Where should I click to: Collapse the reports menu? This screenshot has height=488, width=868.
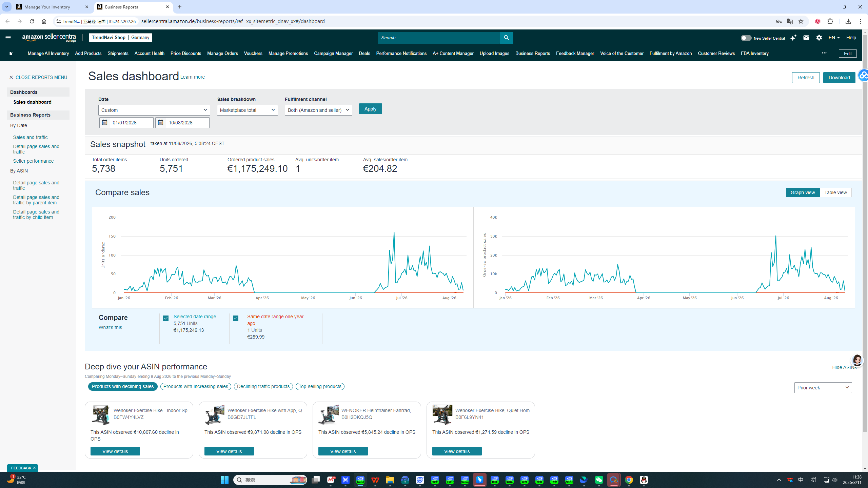click(x=38, y=77)
